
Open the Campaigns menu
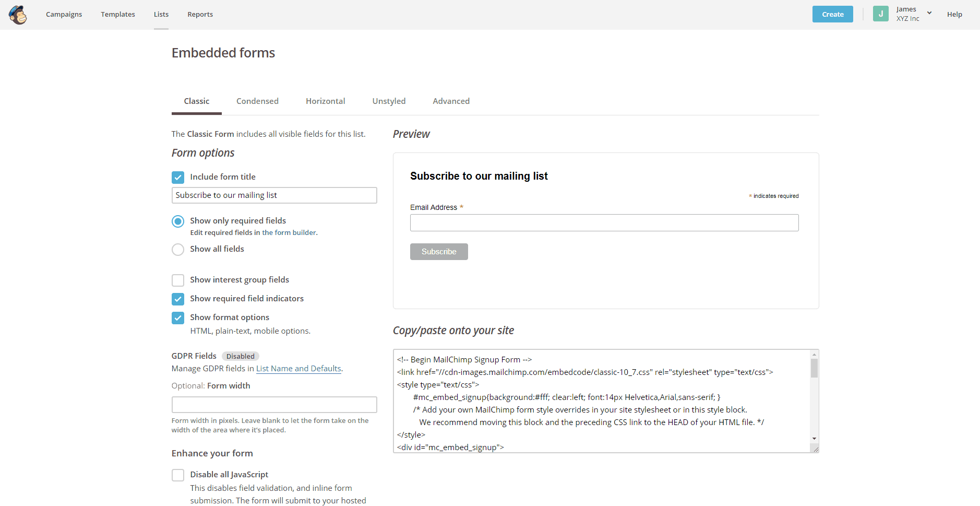point(64,15)
